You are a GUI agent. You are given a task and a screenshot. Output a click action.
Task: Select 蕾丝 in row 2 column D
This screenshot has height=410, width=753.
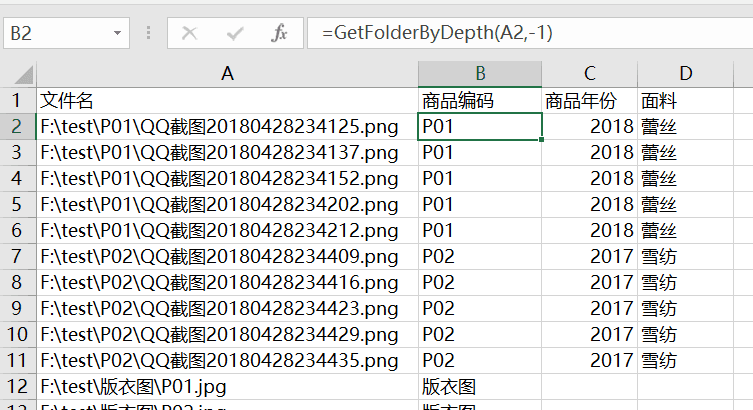coord(686,127)
